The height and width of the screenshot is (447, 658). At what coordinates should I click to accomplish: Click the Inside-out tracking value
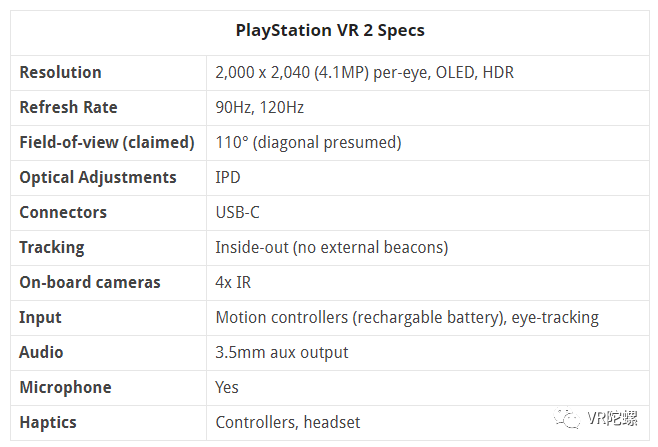[332, 247]
